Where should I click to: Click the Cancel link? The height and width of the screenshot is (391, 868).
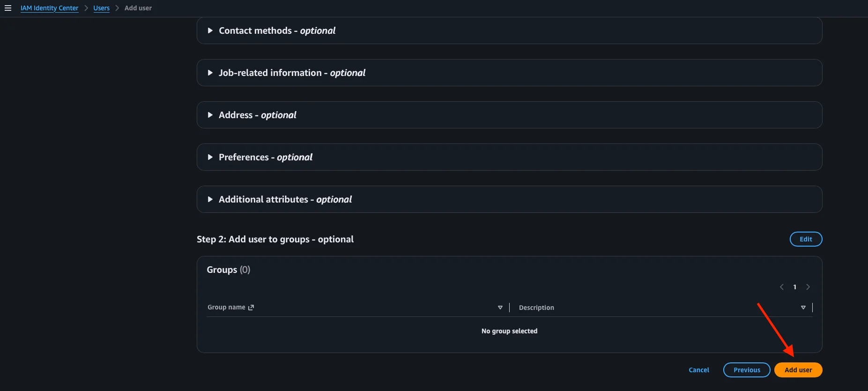(x=699, y=370)
